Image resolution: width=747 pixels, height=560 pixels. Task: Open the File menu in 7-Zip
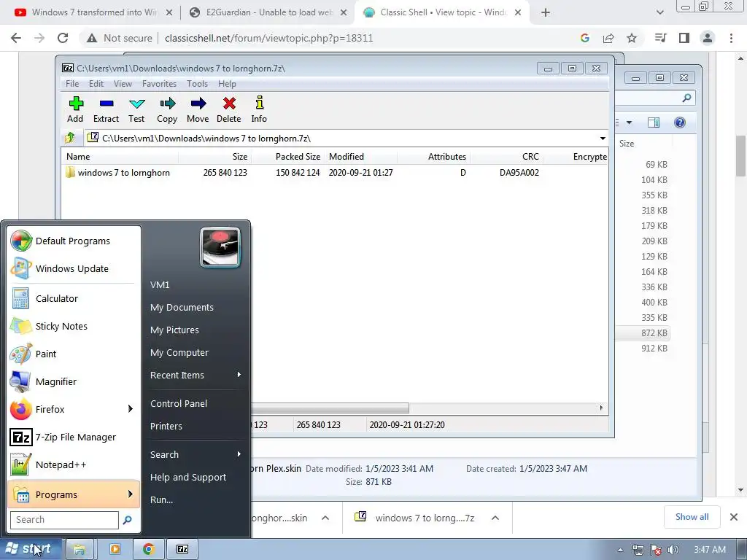[72, 84]
